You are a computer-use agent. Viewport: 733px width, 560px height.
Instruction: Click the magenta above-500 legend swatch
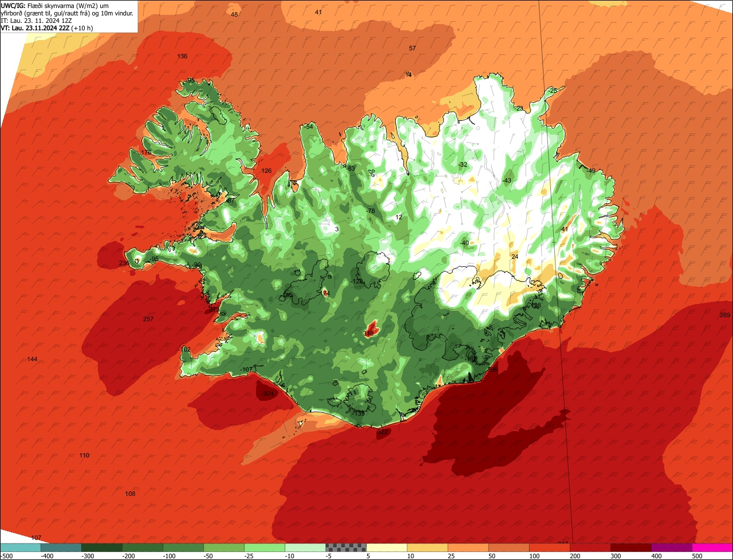click(x=712, y=547)
